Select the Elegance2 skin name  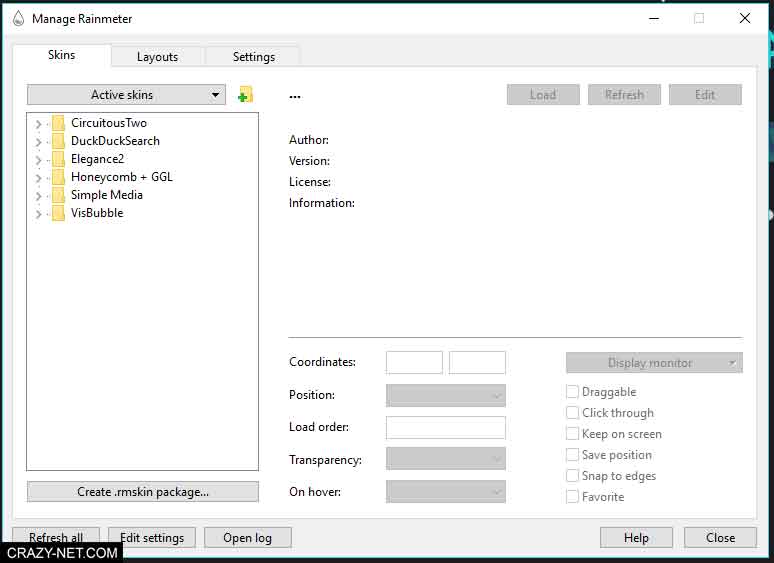97,159
